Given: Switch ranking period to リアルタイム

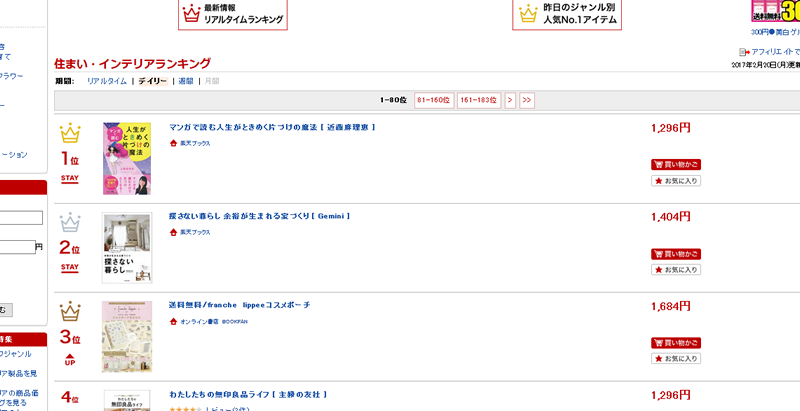Looking at the screenshot, I should coord(107,81).
